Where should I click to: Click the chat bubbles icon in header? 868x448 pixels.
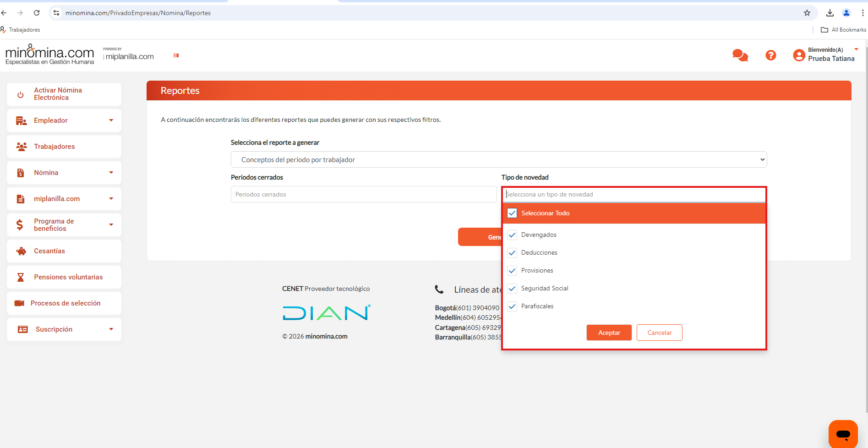(740, 55)
